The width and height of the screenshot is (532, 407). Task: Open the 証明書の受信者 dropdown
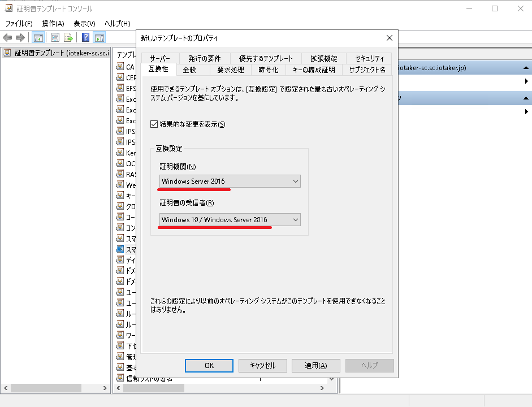(229, 220)
